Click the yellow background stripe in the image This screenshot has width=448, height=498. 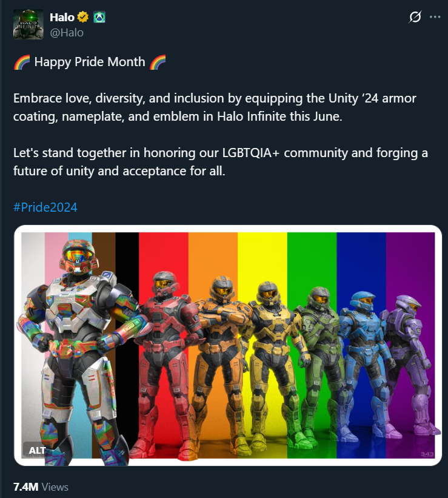262,254
